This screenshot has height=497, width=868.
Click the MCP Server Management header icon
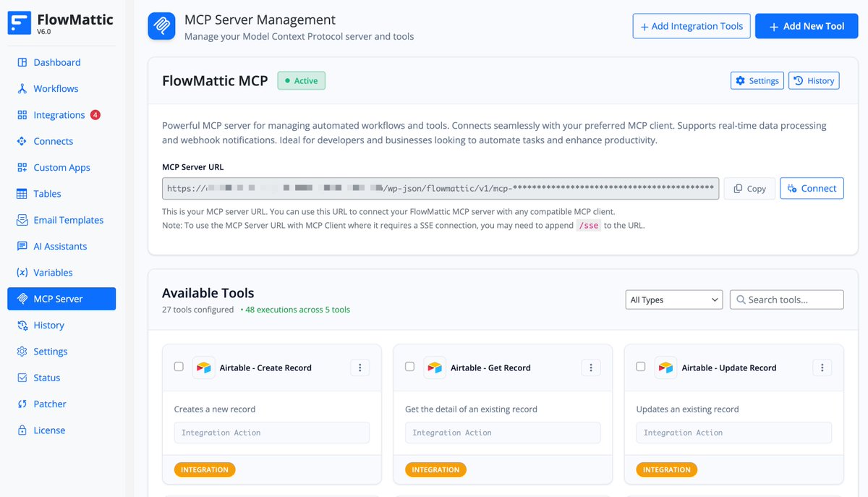162,27
